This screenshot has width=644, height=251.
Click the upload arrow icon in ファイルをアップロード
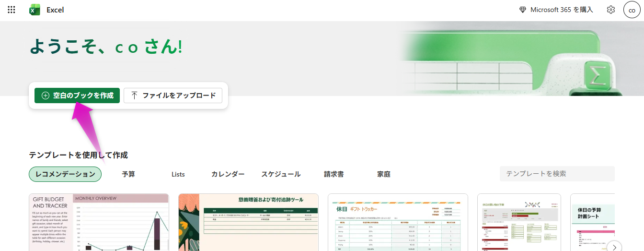pos(134,96)
